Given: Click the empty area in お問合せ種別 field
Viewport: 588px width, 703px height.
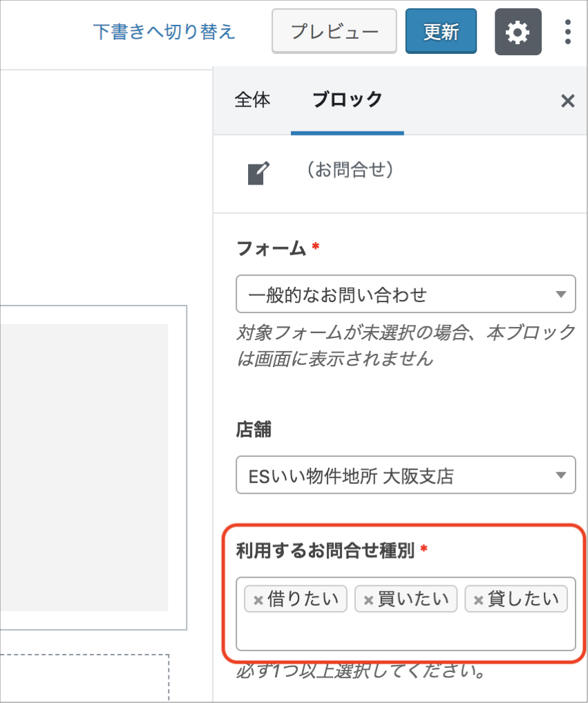Looking at the screenshot, I should [406, 632].
